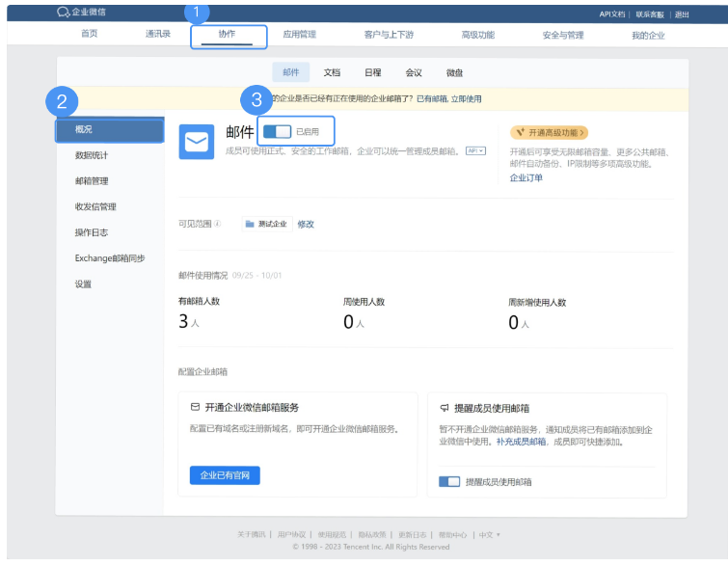Click the 企业已有官网 button
This screenshot has width=728, height=566.
pos(225,475)
